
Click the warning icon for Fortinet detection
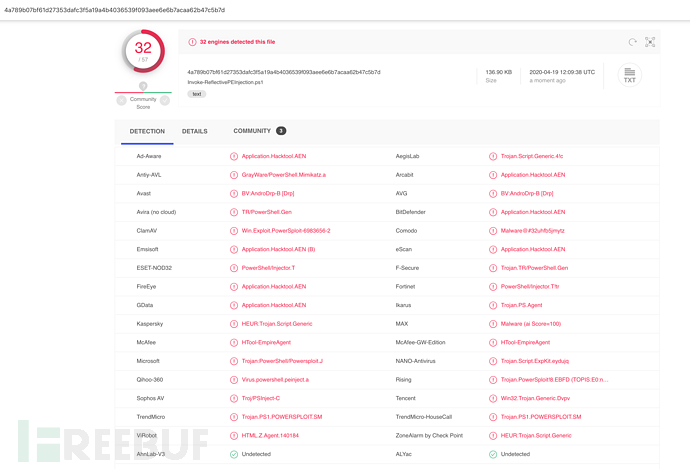493,286
